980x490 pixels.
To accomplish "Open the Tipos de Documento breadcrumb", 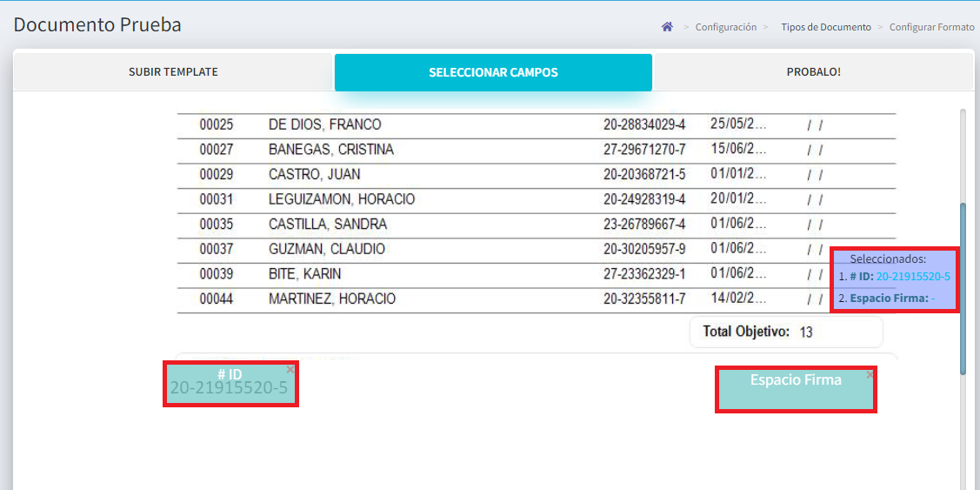I will pyautogui.click(x=825, y=27).
